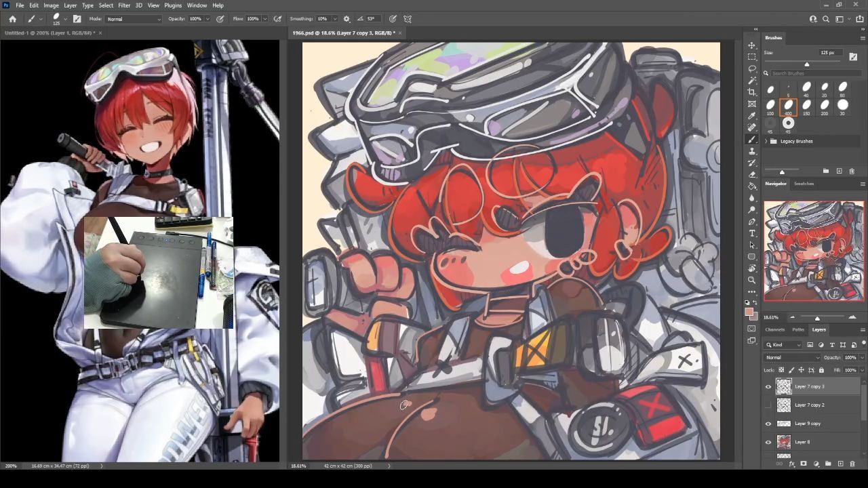Viewport: 868px width, 488px height.
Task: Select the Path Selection tool
Action: [751, 245]
